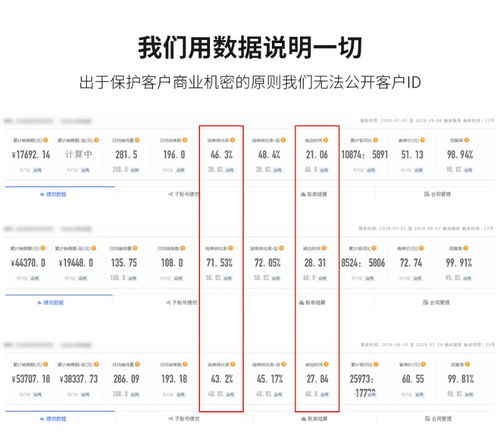Select the value ¥17692.14
The width and height of the screenshot is (500, 448).
[x=31, y=155]
